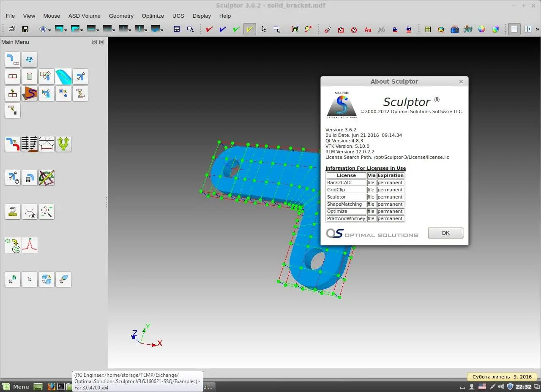The height and width of the screenshot is (392, 541).
Task: Click the blue wrench icon in second row
Action: tap(80, 76)
